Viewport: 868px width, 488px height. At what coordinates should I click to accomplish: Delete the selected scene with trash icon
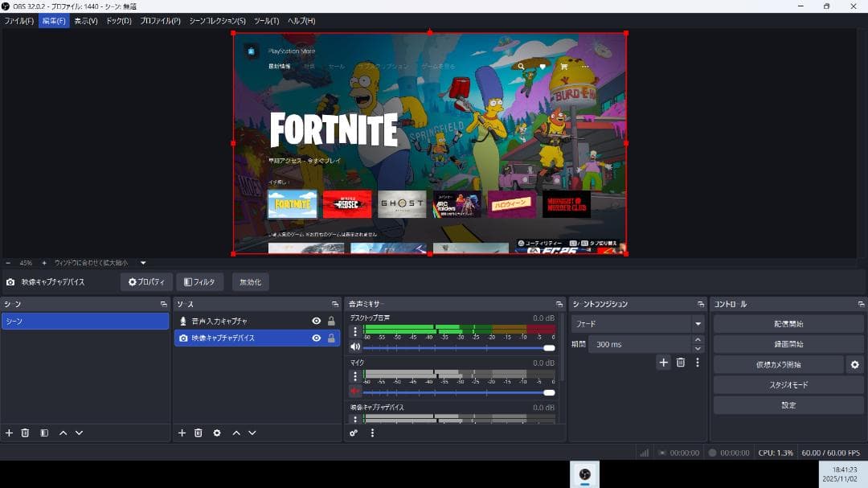(25, 433)
